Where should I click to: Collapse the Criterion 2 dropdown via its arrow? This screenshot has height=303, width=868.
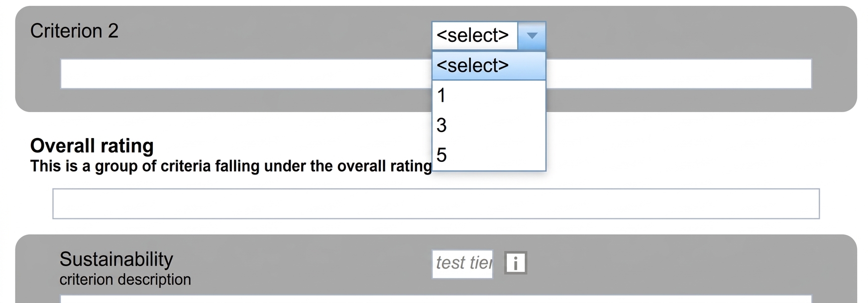tap(532, 36)
